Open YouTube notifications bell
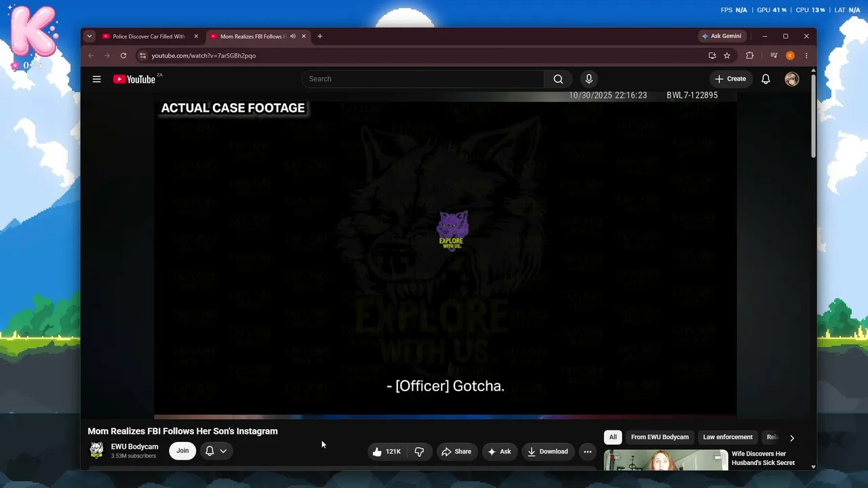 click(766, 79)
